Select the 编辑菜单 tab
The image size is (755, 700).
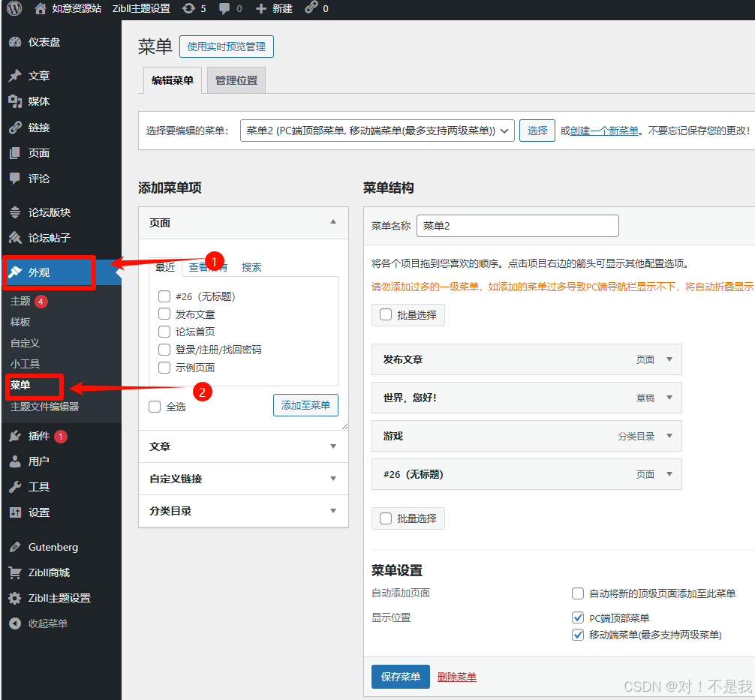(173, 80)
